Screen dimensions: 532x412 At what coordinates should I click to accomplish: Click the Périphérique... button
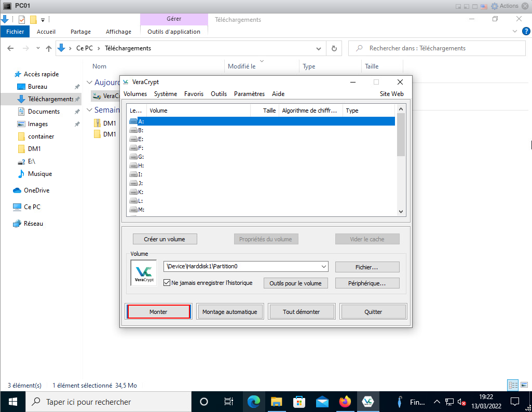click(367, 283)
